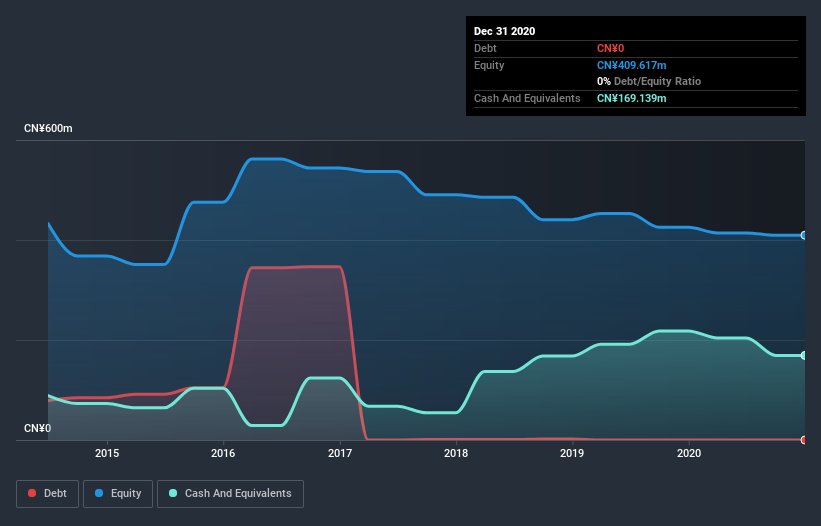Click the CN¥600m y-axis label
This screenshot has width=821, height=526.
coord(48,128)
